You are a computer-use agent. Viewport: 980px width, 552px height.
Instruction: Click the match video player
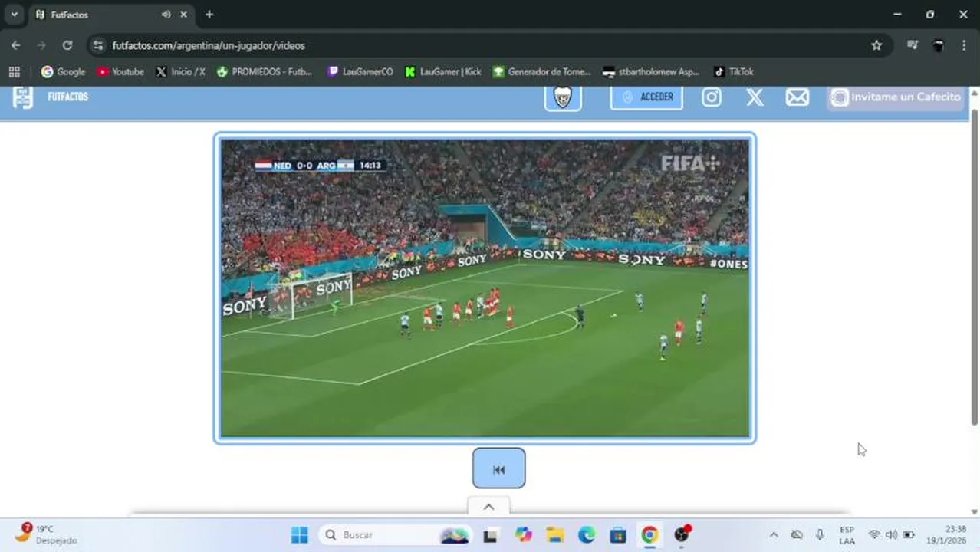tap(485, 288)
